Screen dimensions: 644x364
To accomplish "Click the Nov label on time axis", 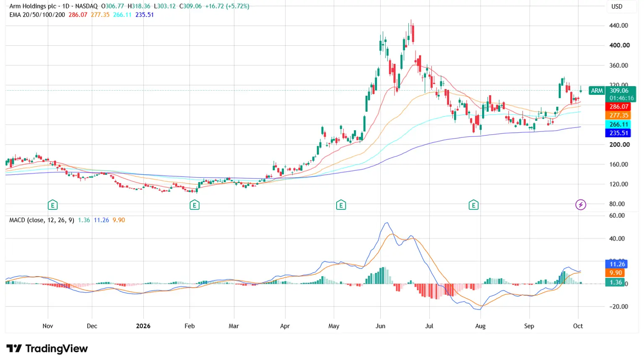I will [x=48, y=326].
